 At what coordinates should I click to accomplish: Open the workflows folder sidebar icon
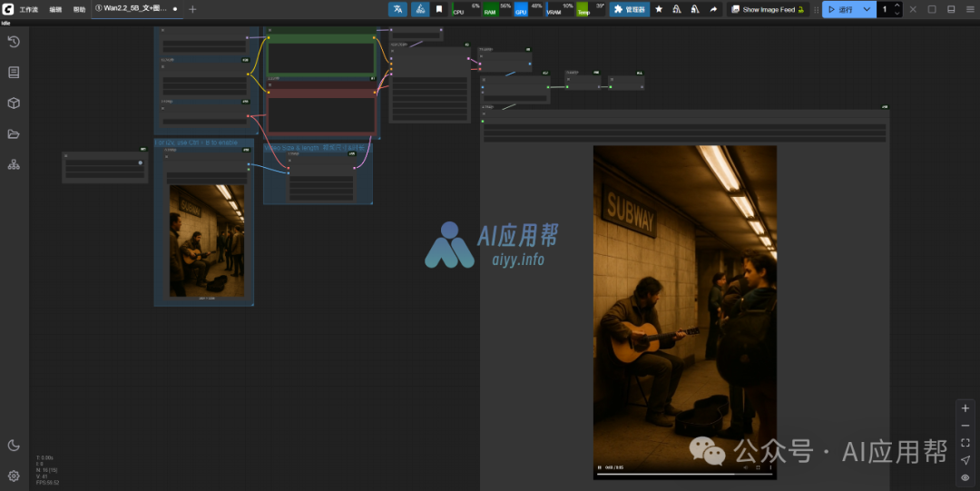pos(14,133)
